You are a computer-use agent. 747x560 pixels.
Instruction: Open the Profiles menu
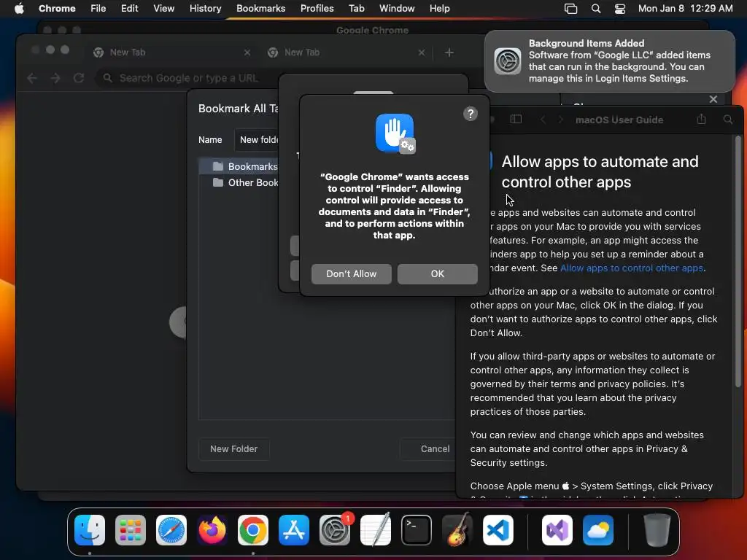pyautogui.click(x=317, y=8)
